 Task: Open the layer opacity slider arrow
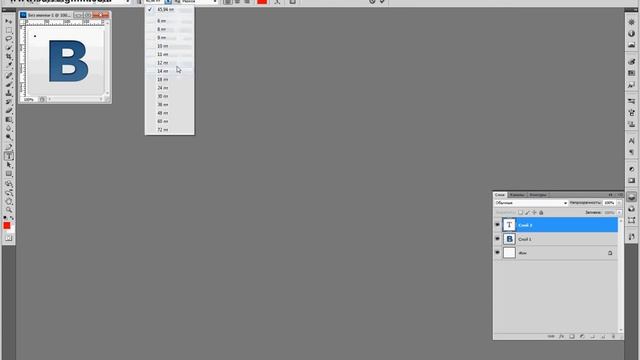click(x=619, y=203)
